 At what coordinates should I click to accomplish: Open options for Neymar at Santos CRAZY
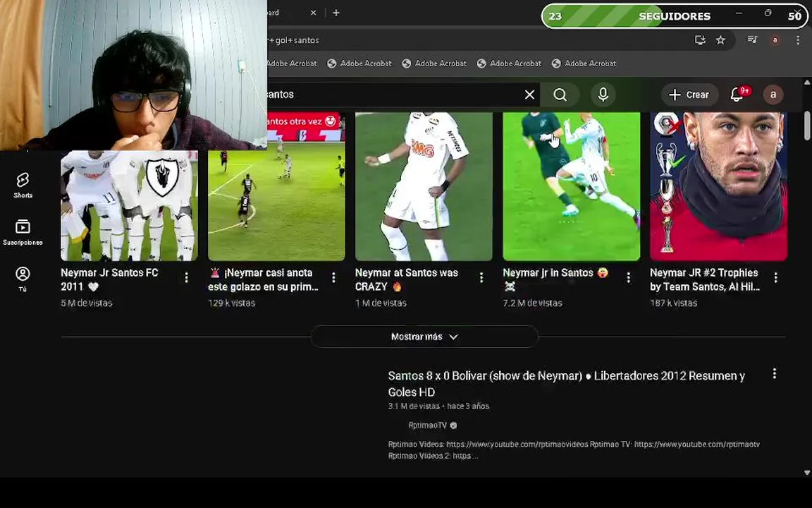(481, 278)
